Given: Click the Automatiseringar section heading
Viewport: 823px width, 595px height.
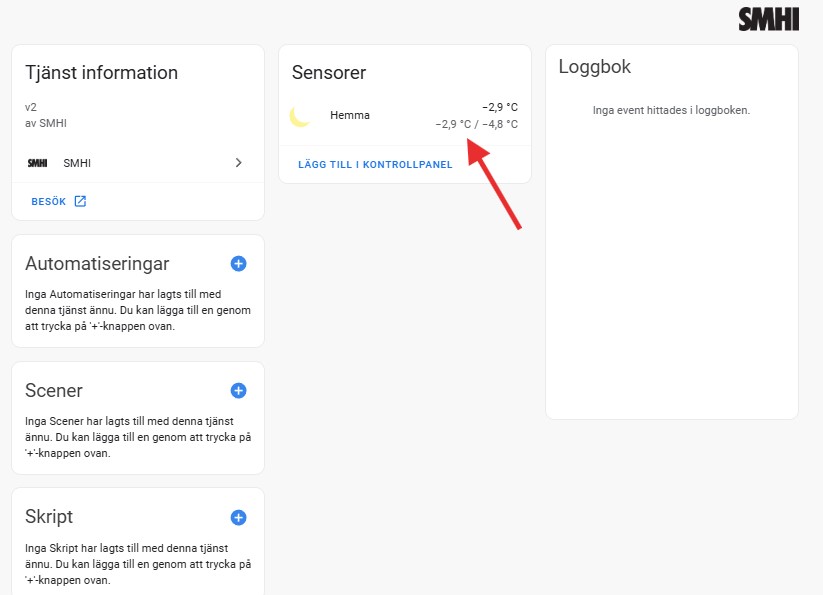Looking at the screenshot, I should [97, 263].
